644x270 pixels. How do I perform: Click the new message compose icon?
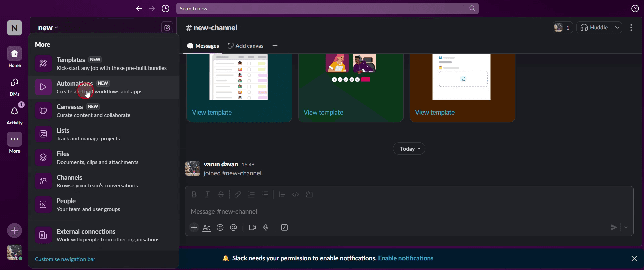click(167, 27)
